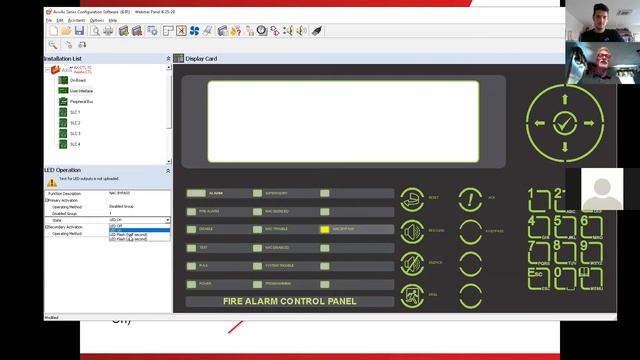Click the down arrow on navigation wheel

click(565, 147)
